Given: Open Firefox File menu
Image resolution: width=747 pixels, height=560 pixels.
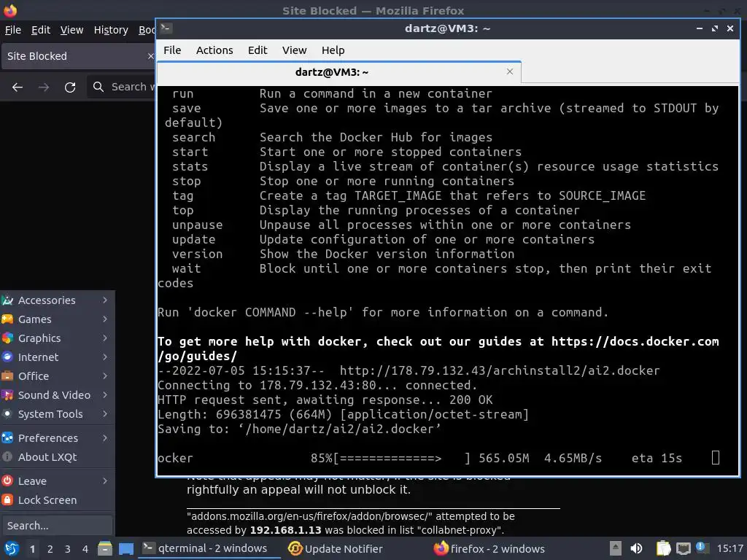Looking at the screenshot, I should (x=13, y=30).
